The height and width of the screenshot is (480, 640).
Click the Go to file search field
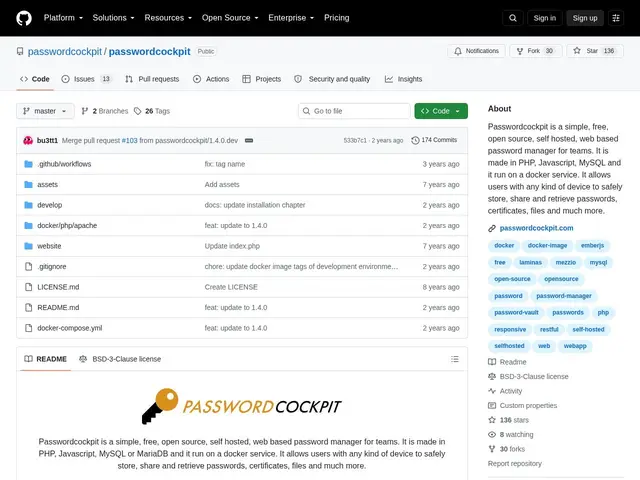(x=354, y=111)
